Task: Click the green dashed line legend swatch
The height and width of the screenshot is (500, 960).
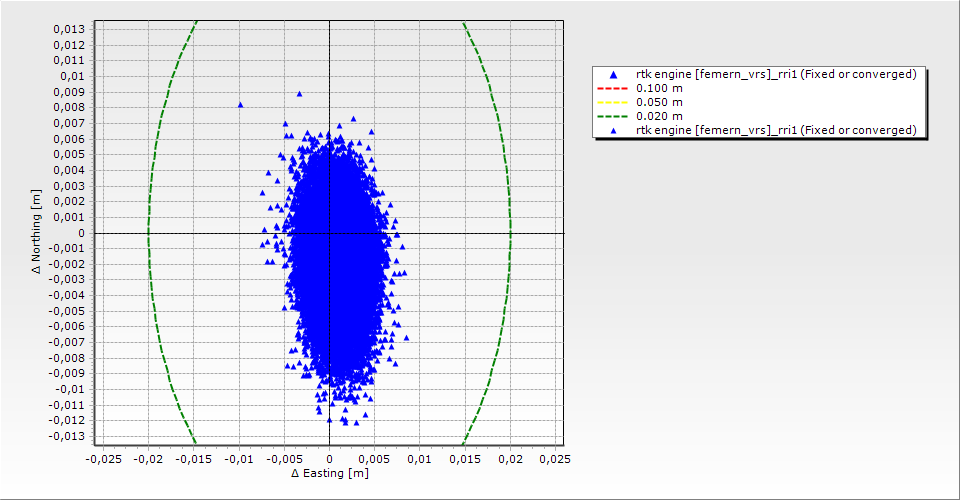Action: (613, 116)
